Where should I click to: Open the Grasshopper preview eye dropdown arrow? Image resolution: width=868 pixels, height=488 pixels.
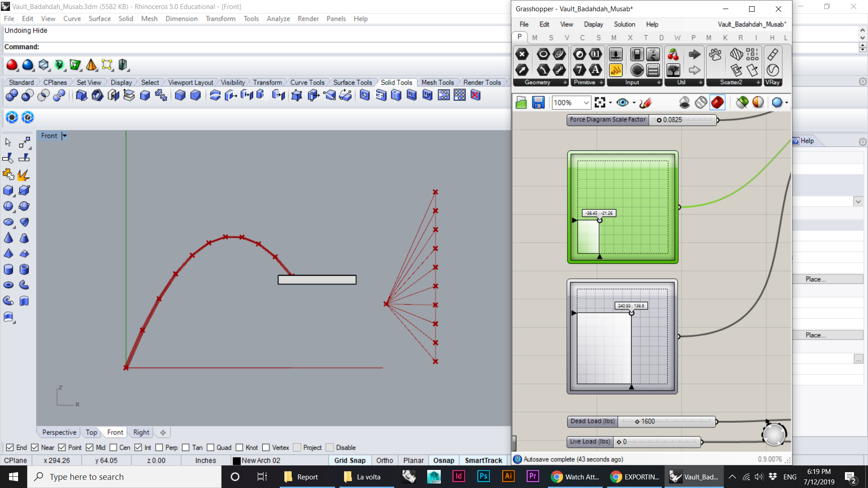click(634, 103)
